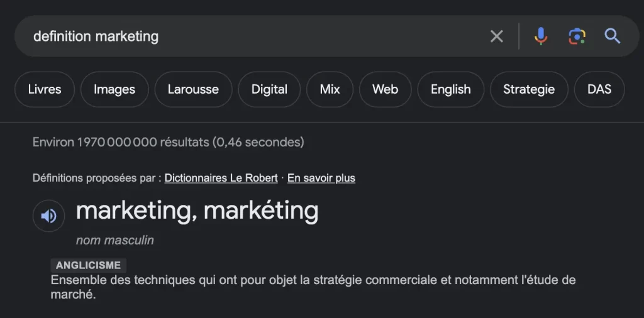Click the DAS filter chip
Viewport: 644px width, 318px height.
tap(599, 89)
